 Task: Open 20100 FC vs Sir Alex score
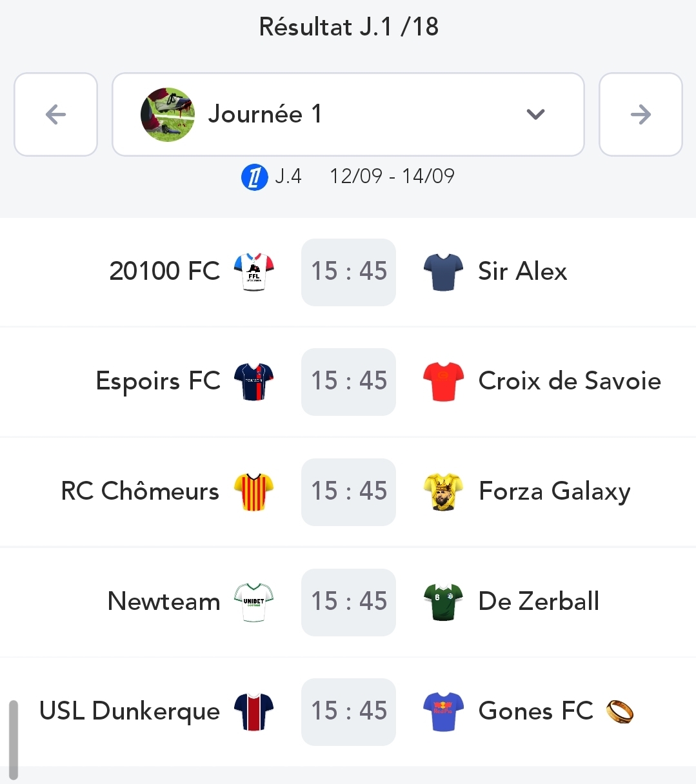348,271
